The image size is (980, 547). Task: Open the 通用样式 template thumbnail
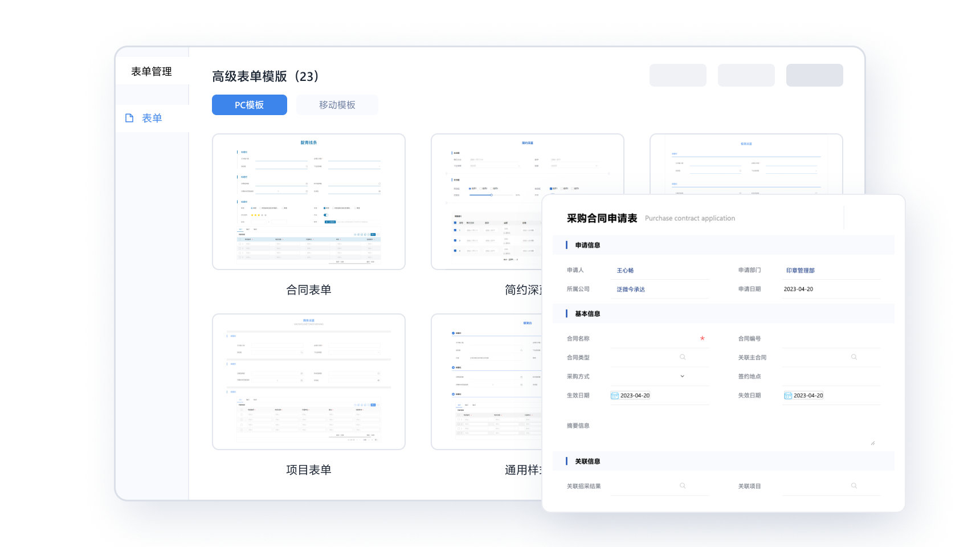tap(487, 382)
